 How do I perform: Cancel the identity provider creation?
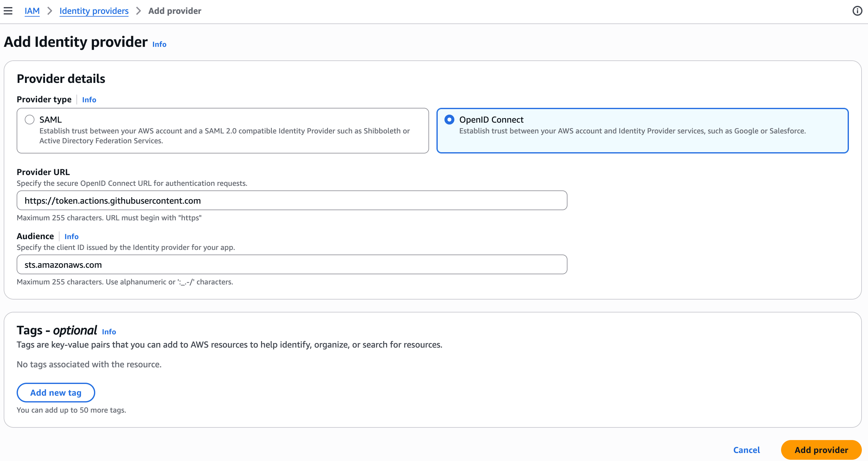pos(747,450)
